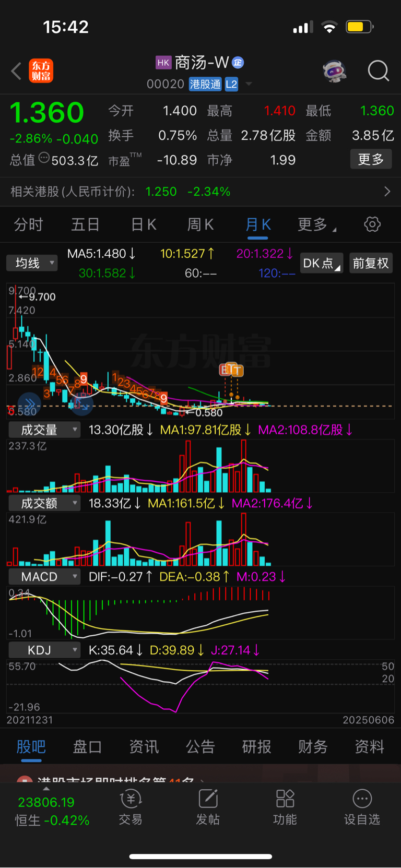This screenshot has width=401, height=868.
Task: Change the 前复权 adjustment setting
Action: (371, 263)
